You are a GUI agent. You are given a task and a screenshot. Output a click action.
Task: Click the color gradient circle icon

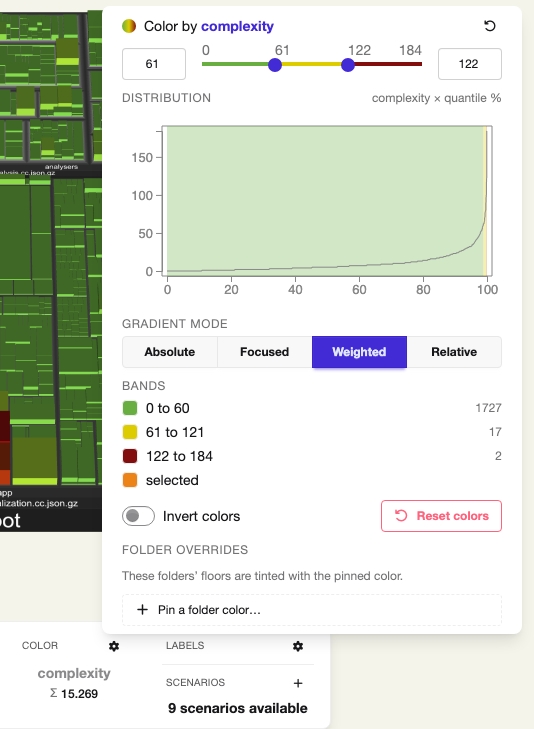(129, 26)
